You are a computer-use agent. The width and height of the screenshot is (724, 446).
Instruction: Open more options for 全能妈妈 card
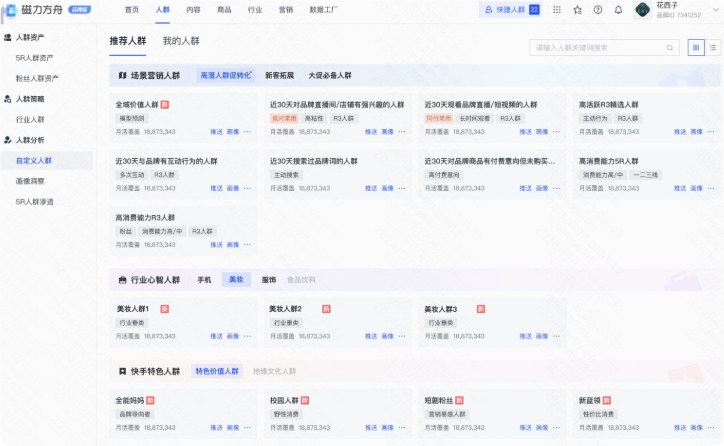(x=247, y=428)
